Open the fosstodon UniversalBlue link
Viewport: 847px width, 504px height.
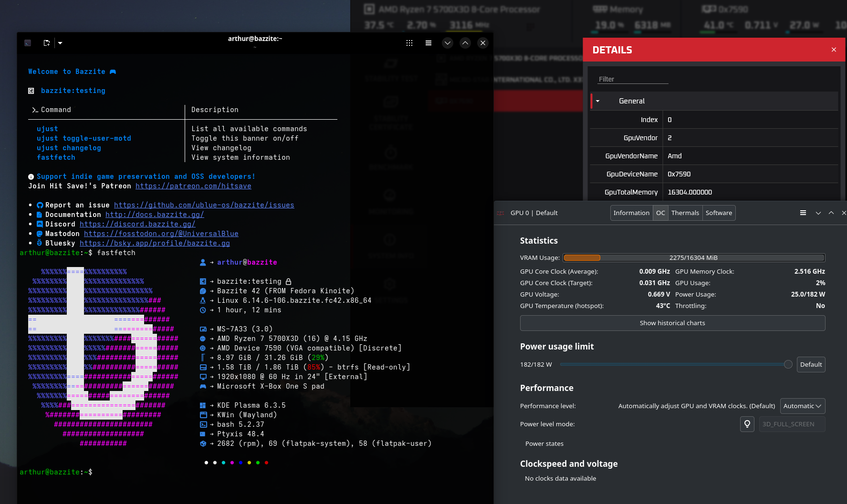click(161, 234)
